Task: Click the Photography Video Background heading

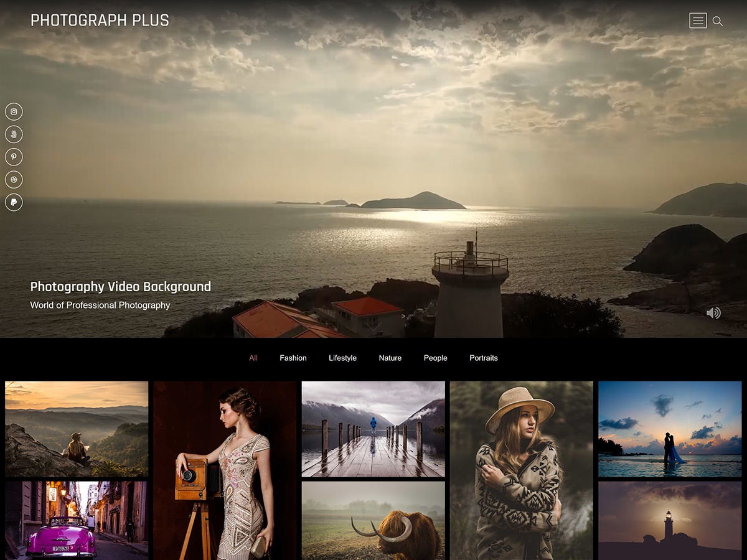Action: [121, 287]
